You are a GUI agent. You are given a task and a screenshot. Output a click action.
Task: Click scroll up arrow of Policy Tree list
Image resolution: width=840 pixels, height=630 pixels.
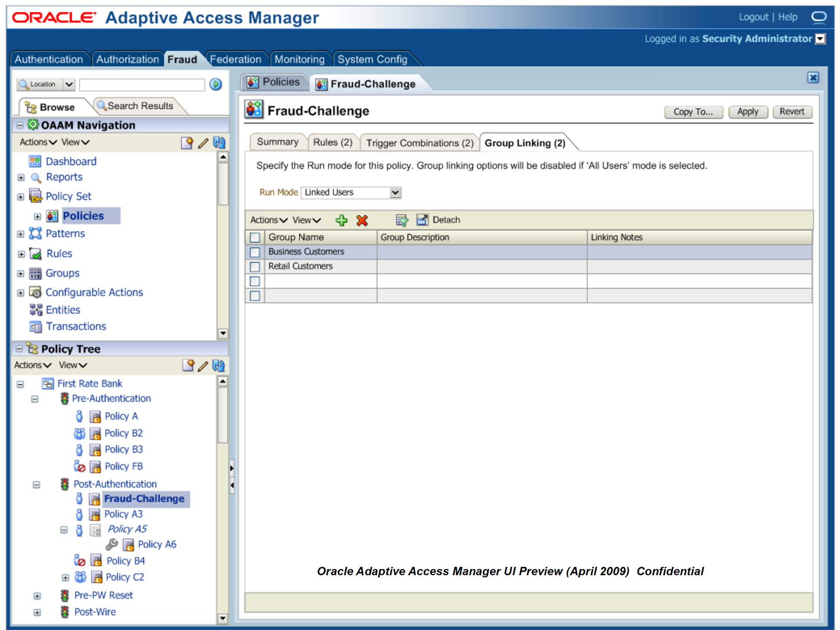(x=223, y=381)
